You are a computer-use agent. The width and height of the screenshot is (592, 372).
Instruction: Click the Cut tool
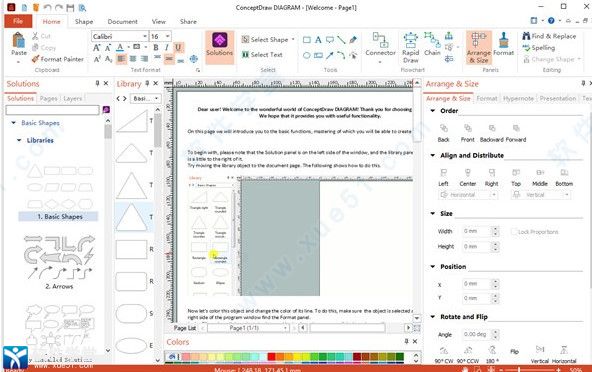42,36
